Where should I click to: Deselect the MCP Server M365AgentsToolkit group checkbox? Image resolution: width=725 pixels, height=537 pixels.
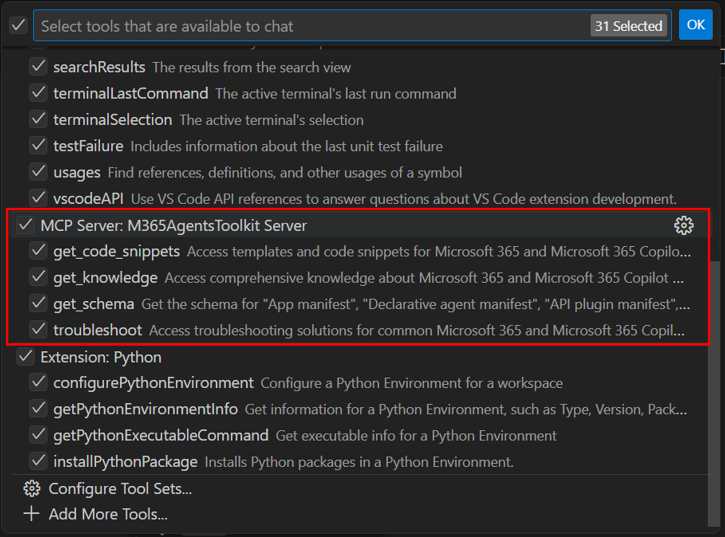pos(25,225)
